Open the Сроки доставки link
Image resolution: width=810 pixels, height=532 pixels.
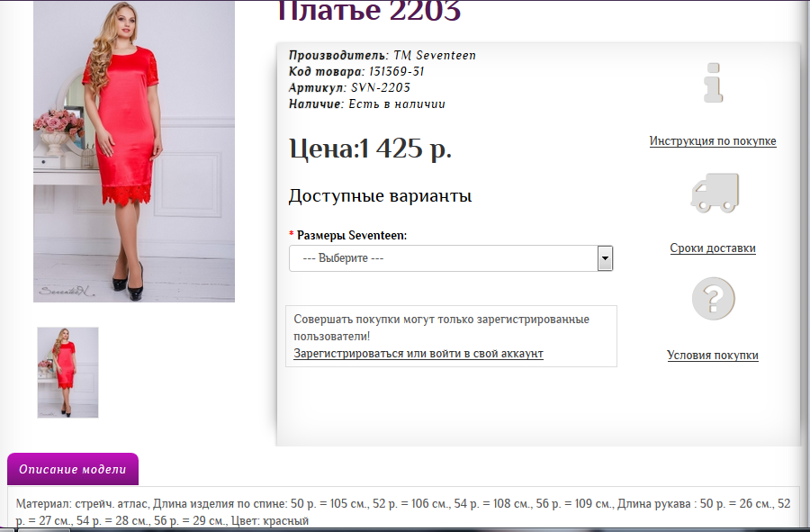(713, 248)
